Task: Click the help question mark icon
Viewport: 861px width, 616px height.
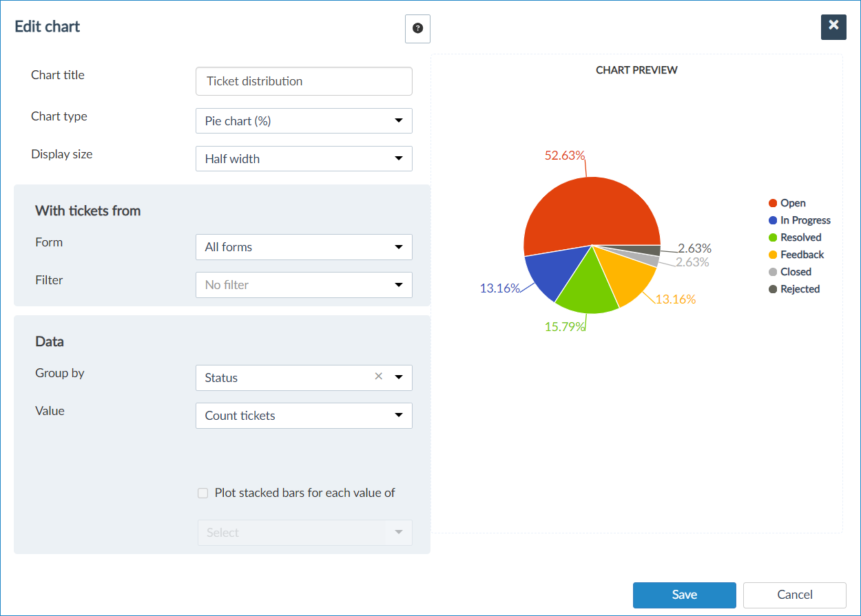Action: [417, 29]
